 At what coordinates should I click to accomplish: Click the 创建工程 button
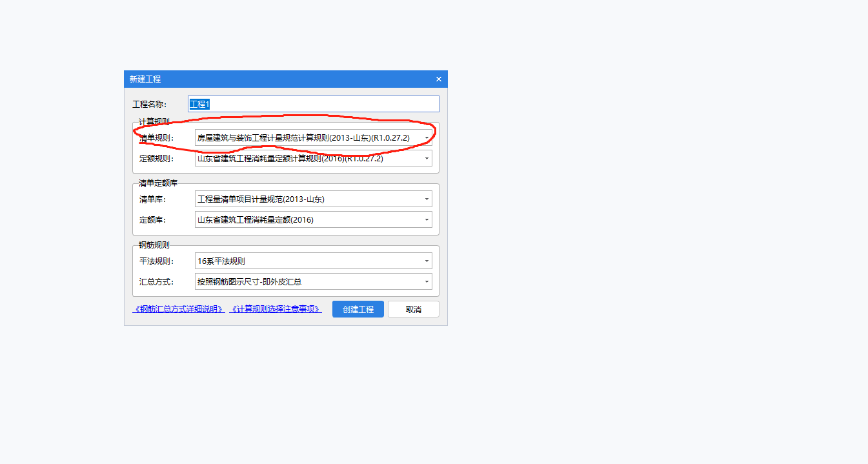click(x=358, y=309)
